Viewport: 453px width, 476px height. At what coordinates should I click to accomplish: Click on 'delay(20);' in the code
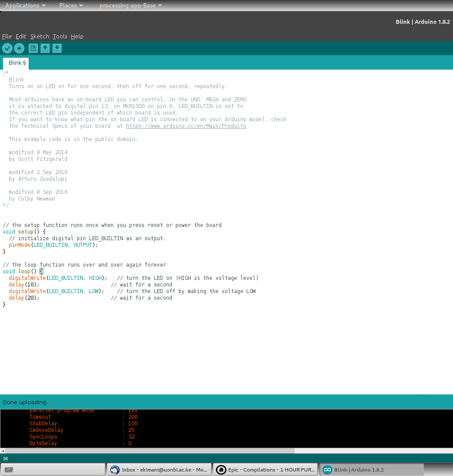(24, 298)
